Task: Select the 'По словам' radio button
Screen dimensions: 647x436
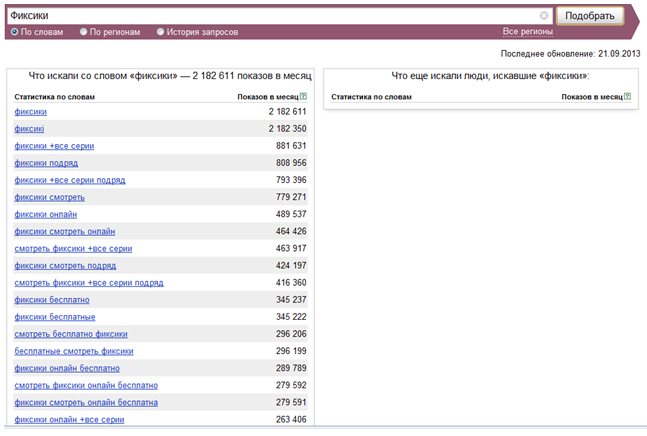Action: [x=14, y=32]
